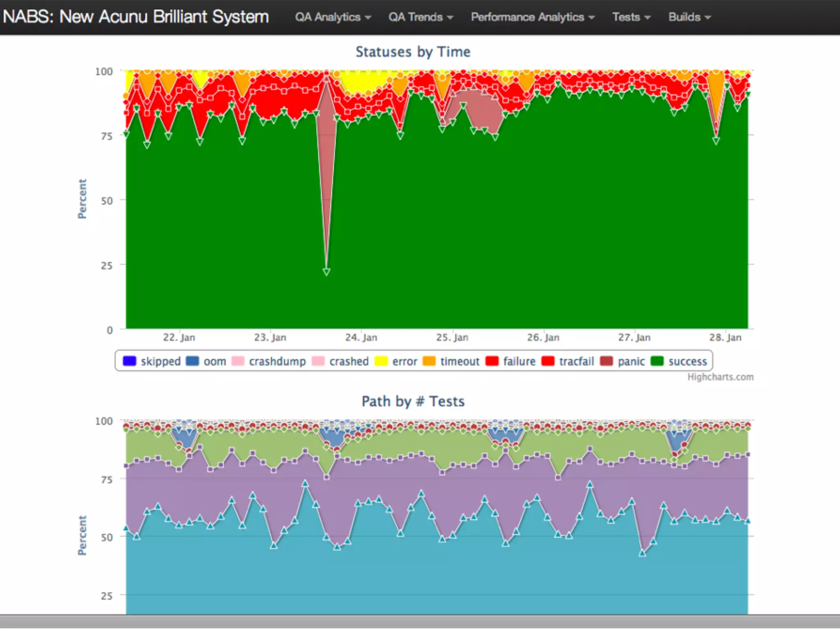Open the Tests menu
Viewport: 840px width, 630px height.
[x=631, y=17]
